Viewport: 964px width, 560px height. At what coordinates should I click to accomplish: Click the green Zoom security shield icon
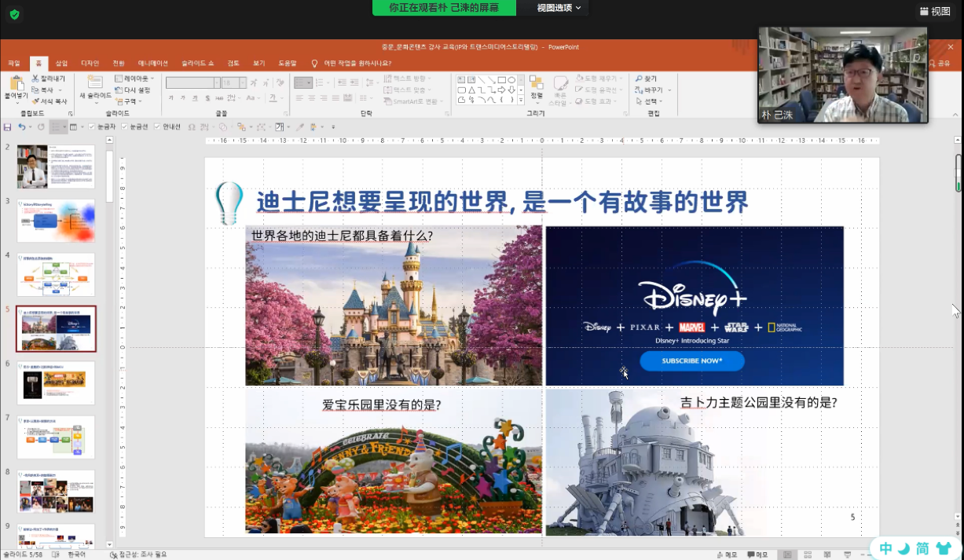(14, 14)
